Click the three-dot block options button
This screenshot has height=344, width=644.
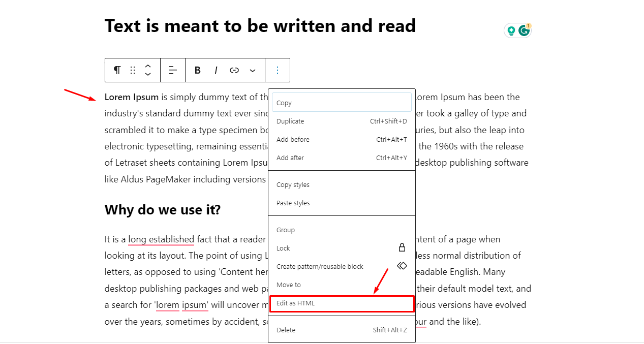pos(278,70)
